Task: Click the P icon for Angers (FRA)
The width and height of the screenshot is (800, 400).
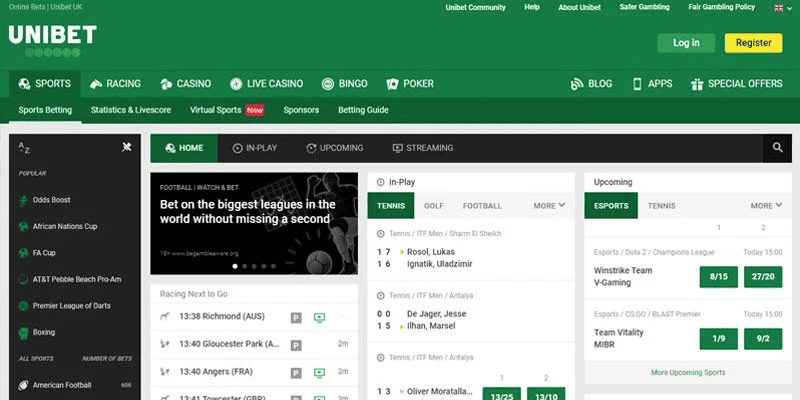Action: point(296,373)
